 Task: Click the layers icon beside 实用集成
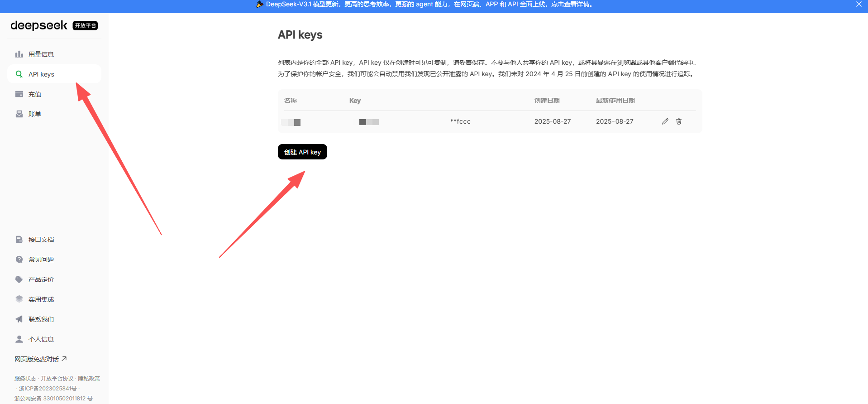tap(19, 299)
